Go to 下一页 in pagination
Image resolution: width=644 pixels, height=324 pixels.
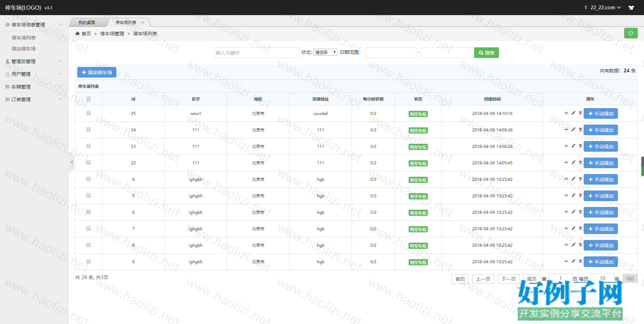[x=508, y=279]
